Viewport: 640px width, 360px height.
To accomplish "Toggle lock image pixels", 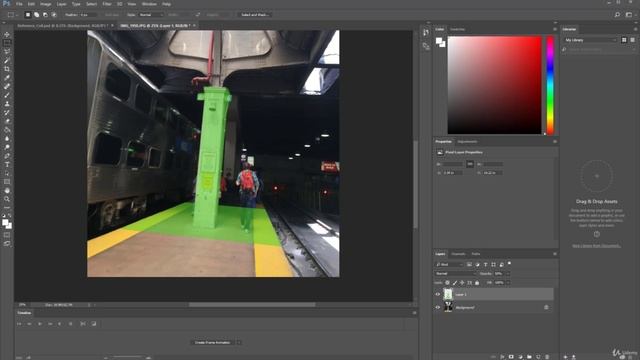I will (455, 282).
